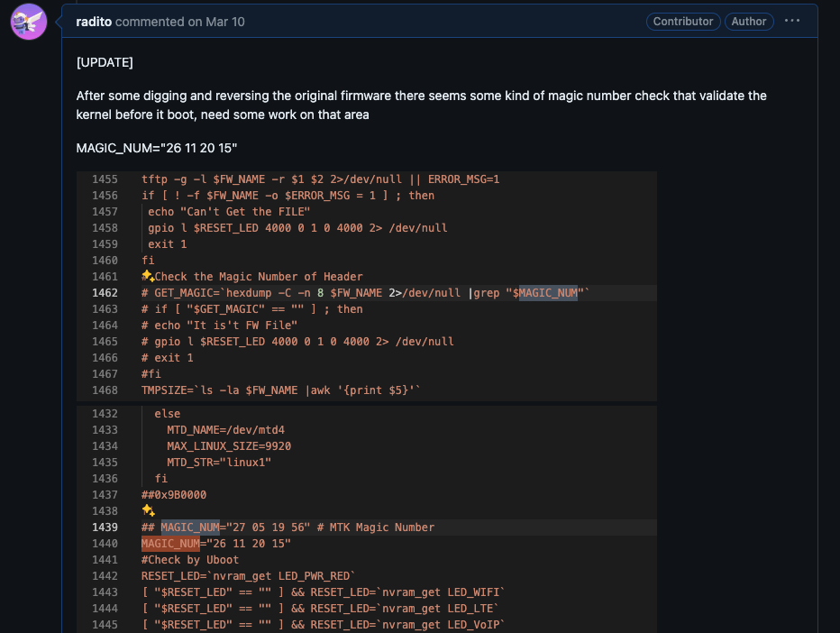Click the '# exit 1' line 1466
840x633 pixels.
(167, 357)
